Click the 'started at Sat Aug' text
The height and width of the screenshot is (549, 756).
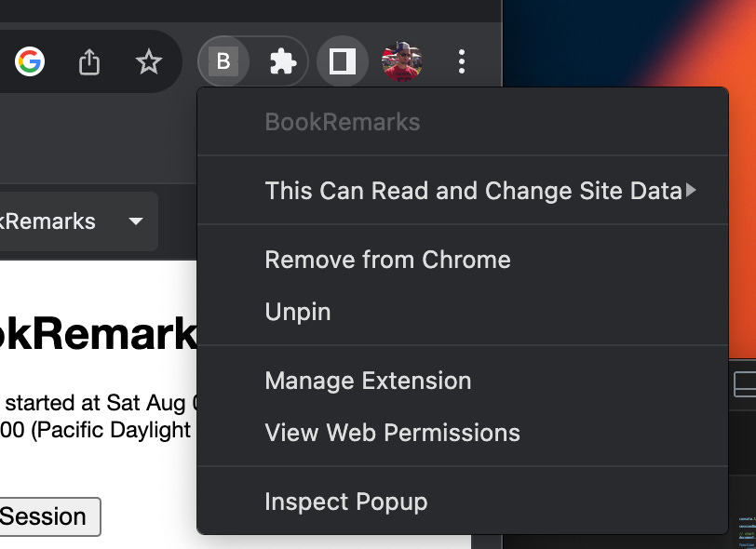pyautogui.click(x=95, y=403)
